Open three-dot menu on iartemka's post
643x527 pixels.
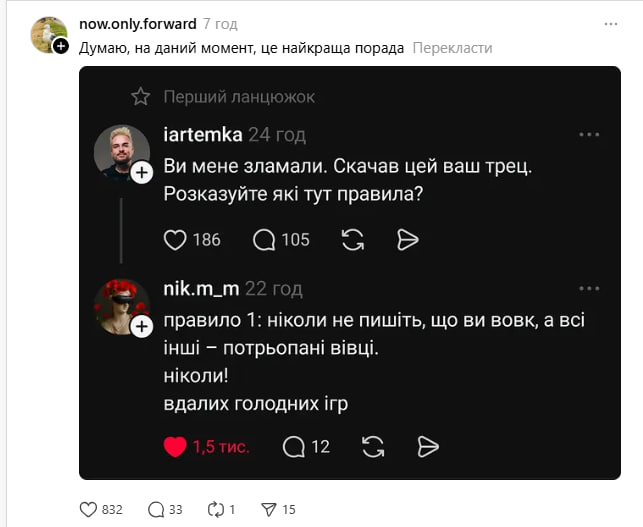[589, 135]
